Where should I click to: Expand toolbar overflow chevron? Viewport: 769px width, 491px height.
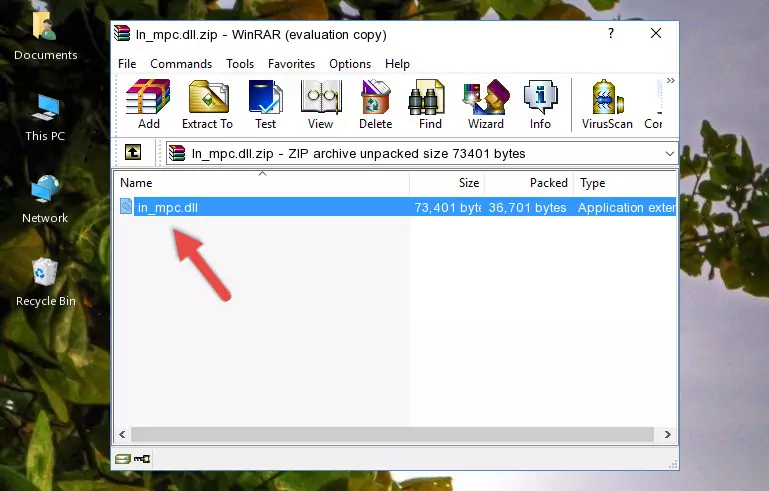(670, 81)
